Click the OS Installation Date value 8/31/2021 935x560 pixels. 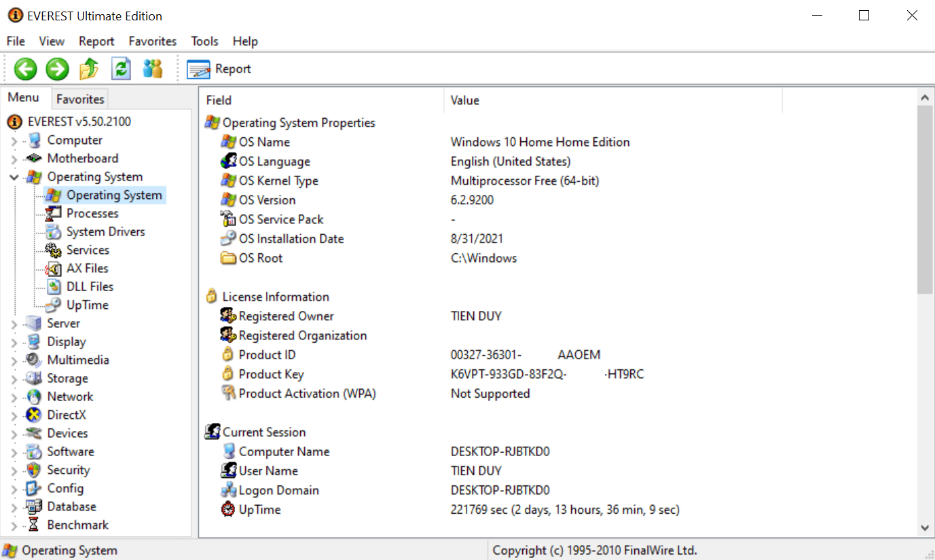click(x=477, y=239)
